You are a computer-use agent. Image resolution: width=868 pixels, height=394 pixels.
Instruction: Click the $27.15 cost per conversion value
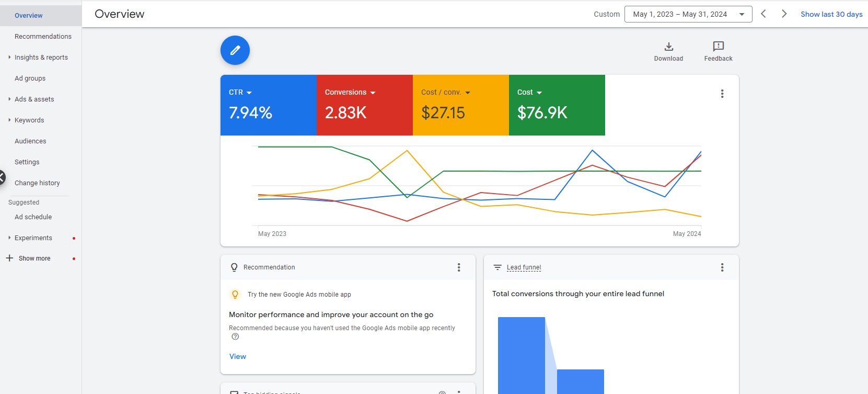443,112
